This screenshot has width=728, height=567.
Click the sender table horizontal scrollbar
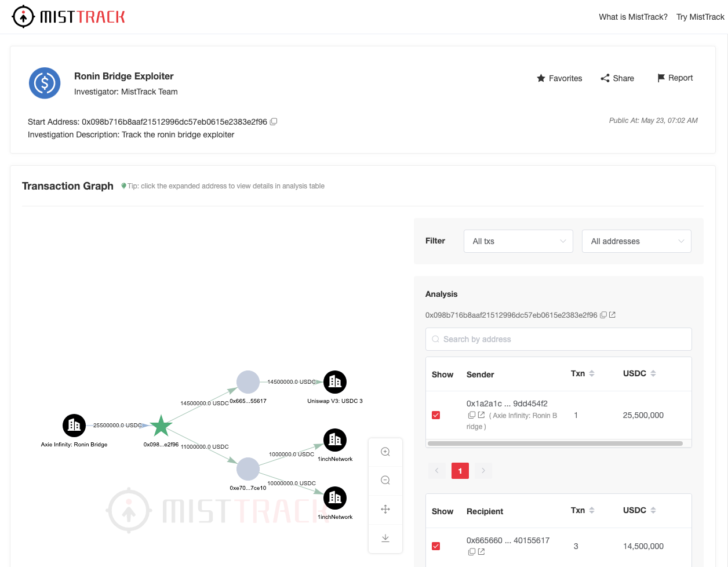(555, 444)
